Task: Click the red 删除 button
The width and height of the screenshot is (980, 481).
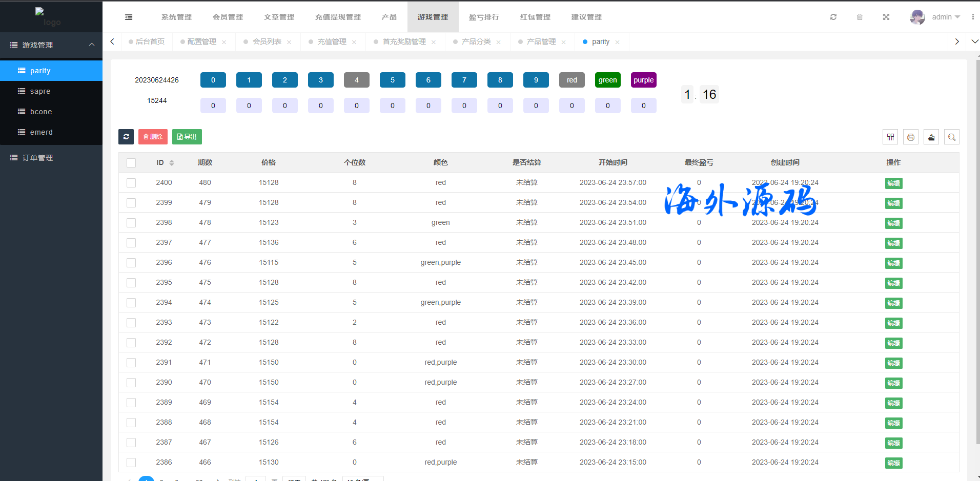Action: (153, 137)
